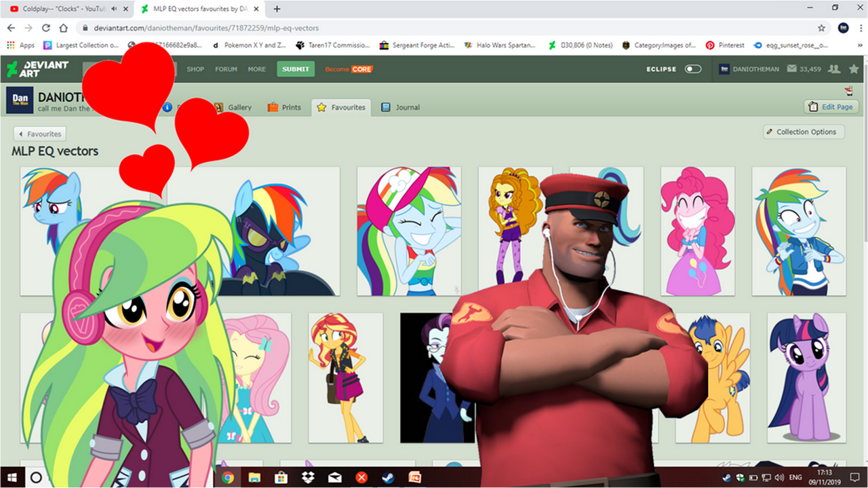The width and height of the screenshot is (868, 488).
Task: Click the address bar URL
Action: tap(205, 29)
